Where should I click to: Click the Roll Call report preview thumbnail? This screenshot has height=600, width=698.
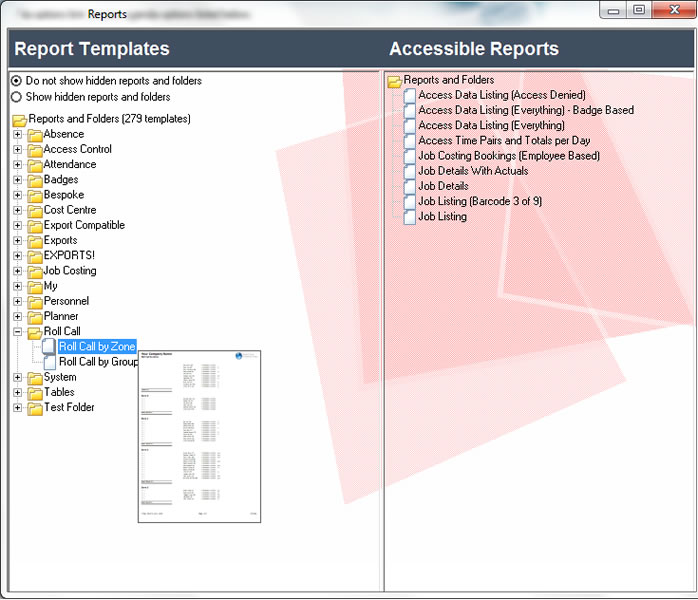(x=199, y=436)
